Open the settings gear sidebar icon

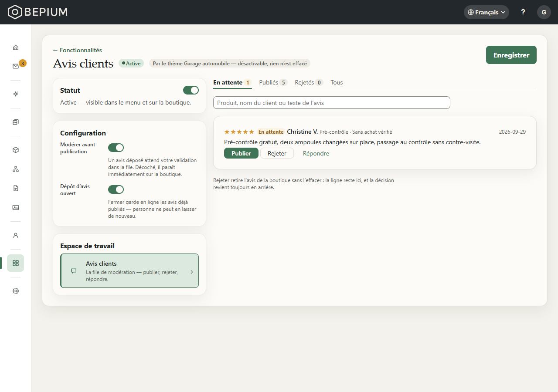[16, 291]
